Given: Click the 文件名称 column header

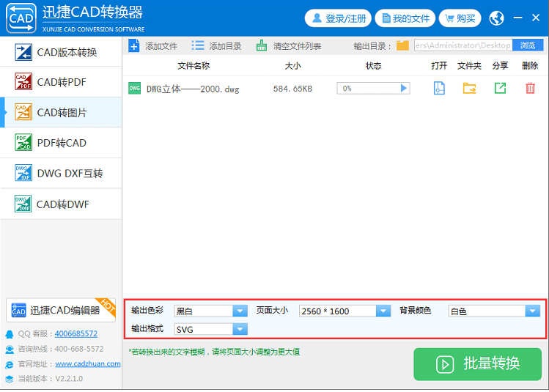Looking at the screenshot, I should tap(194, 65).
